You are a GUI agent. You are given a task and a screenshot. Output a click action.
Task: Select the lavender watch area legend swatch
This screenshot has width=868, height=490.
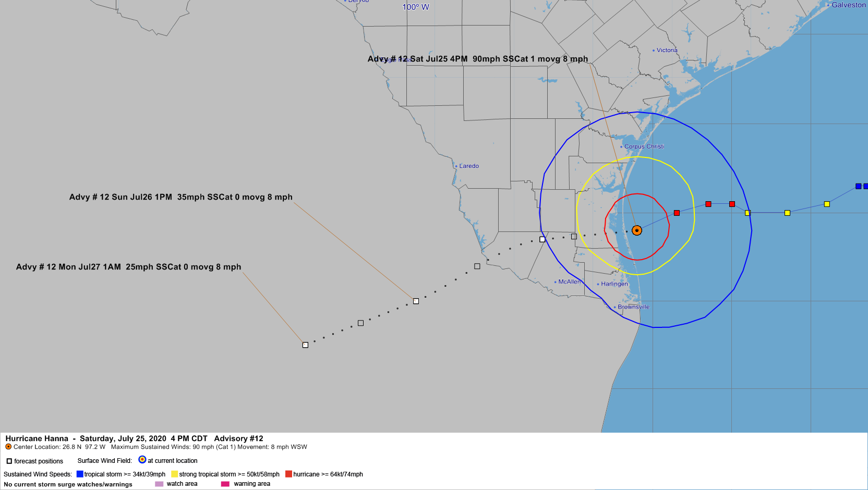159,484
